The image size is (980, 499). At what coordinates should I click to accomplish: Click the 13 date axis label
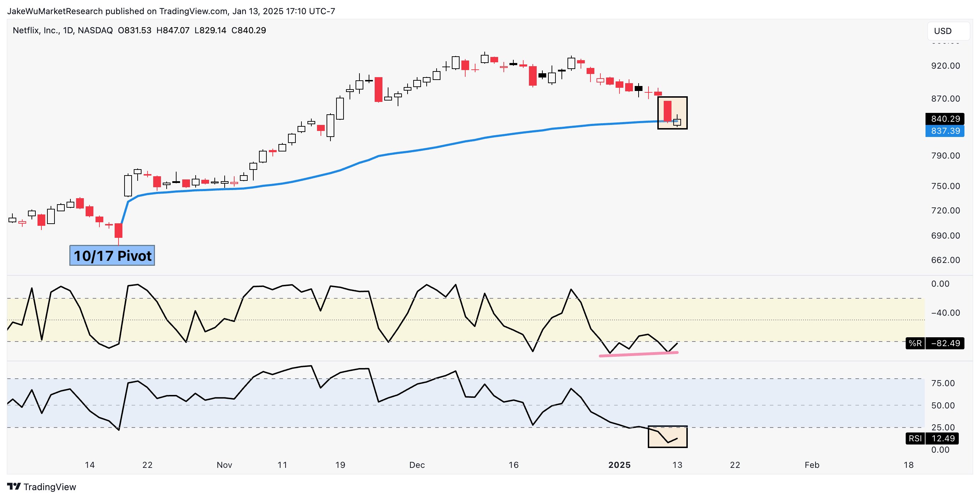[677, 465]
